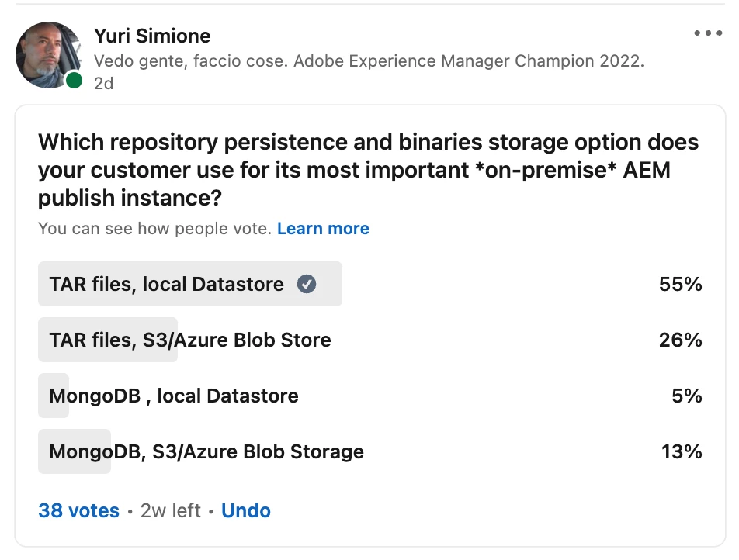This screenshot has height=560, width=739.
Task: Open the post options three-dot menu
Action: coord(708,33)
